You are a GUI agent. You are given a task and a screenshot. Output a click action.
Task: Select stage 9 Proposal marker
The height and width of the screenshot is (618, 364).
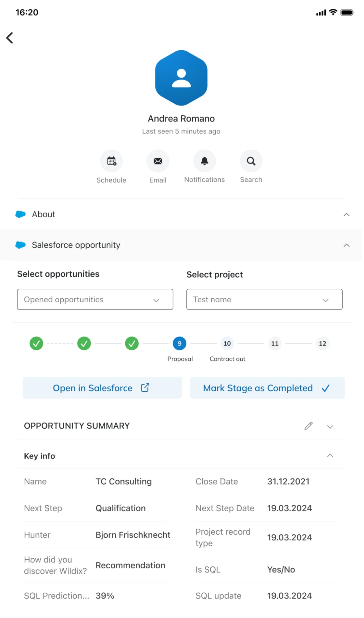point(180,343)
